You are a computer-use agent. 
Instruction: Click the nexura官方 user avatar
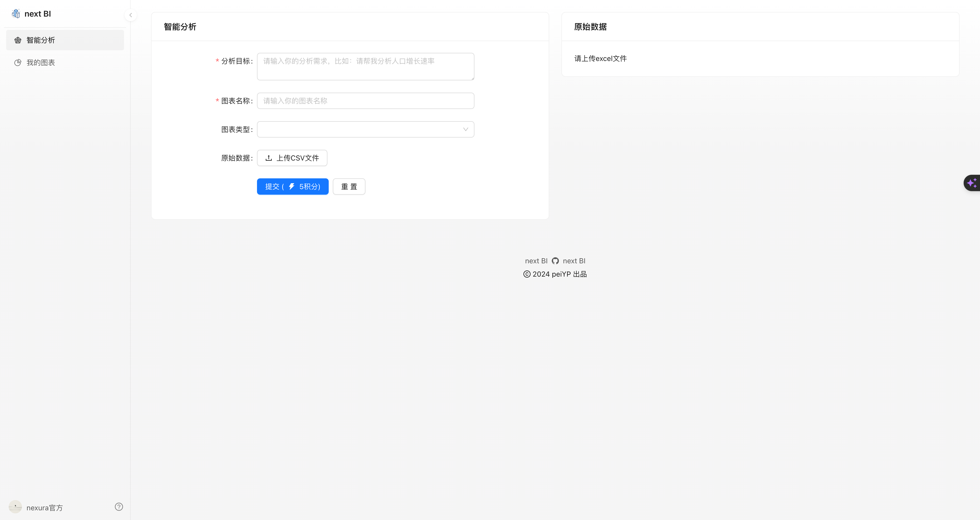[x=15, y=507]
